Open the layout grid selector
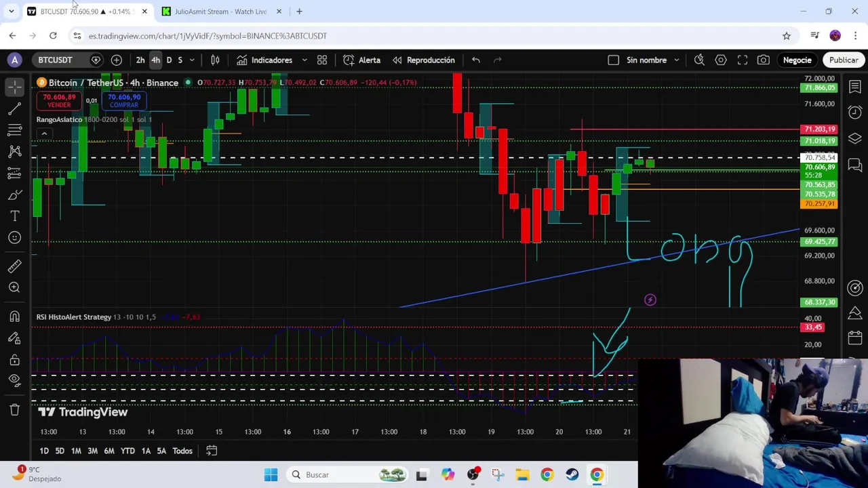 [x=322, y=60]
